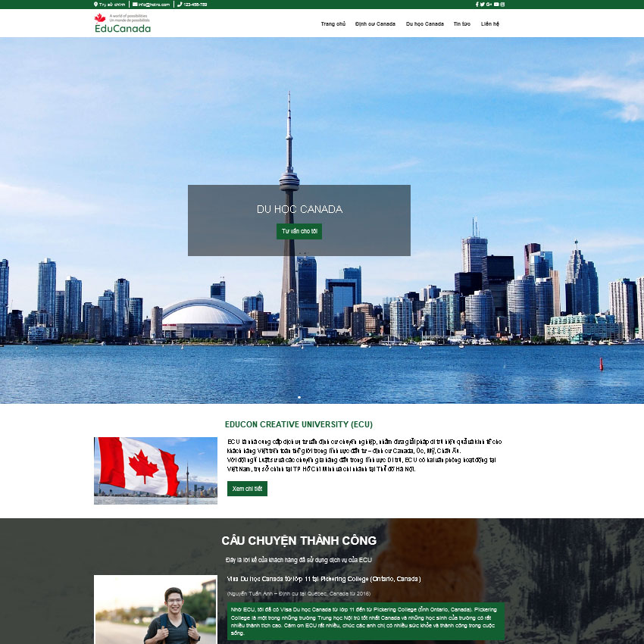This screenshot has width=644, height=644.
Task: Open the Twitter social icon
Action: [x=481, y=5]
